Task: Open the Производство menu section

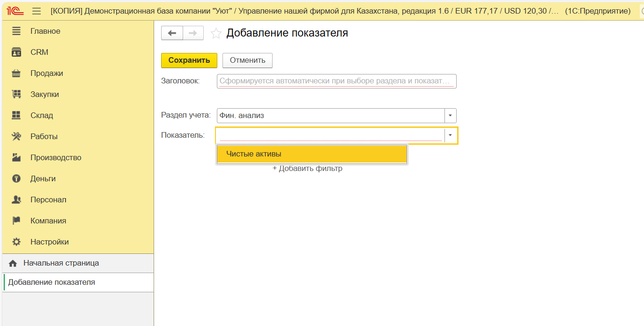Action: click(56, 157)
